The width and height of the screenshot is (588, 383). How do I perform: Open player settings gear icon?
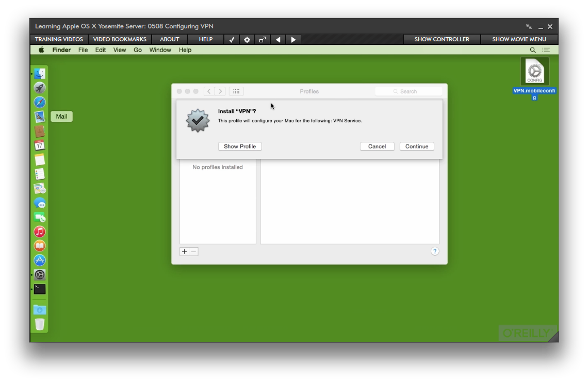click(x=247, y=39)
